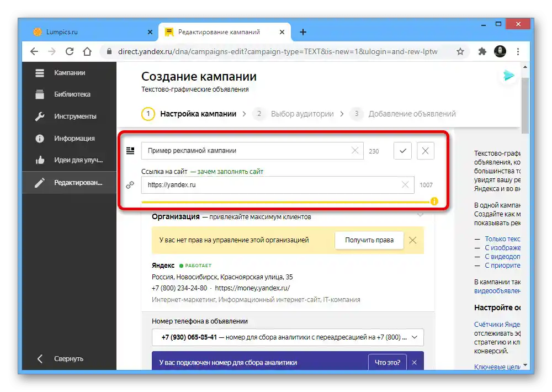This screenshot has width=552, height=392.
Task: Click scrollbar down arrow
Action: click(526, 365)
